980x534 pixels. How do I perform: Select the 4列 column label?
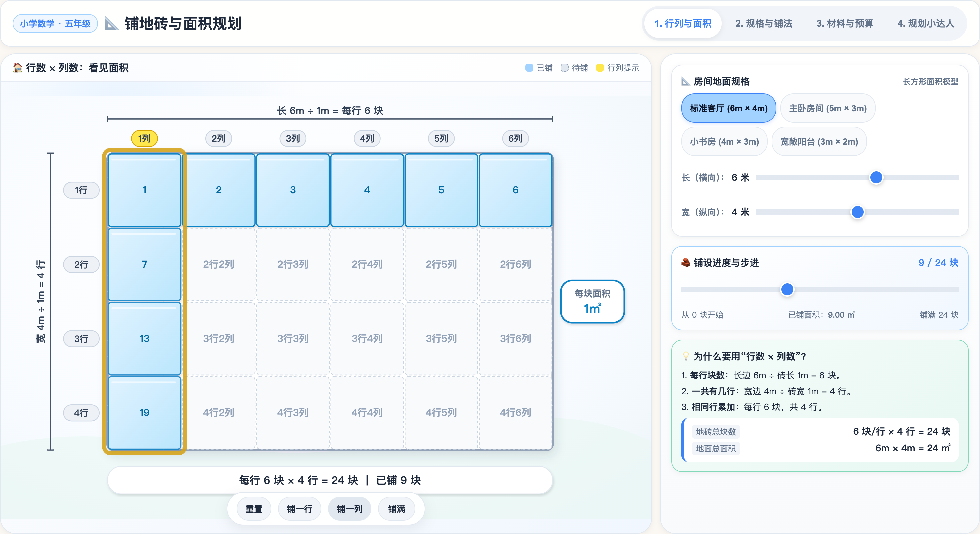coord(367,138)
